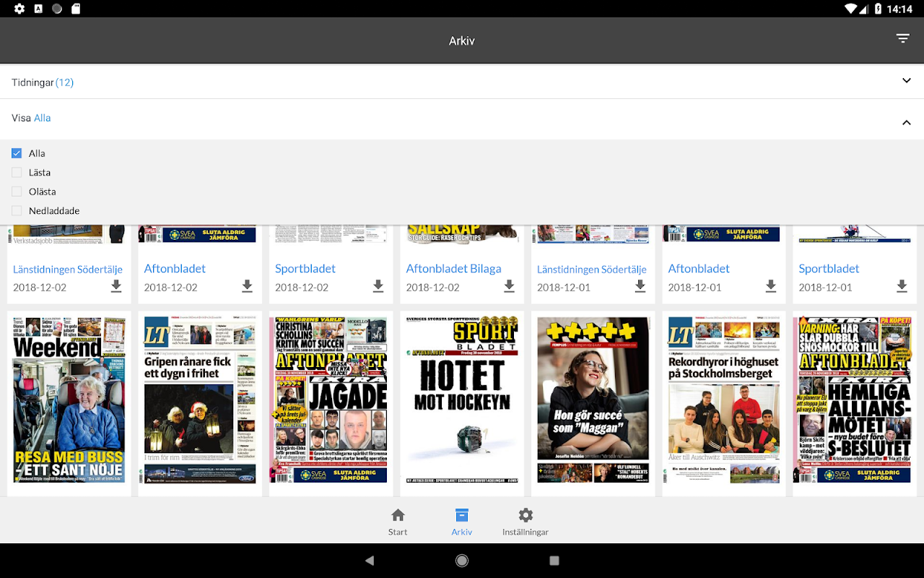Open the Android recent apps button
Viewport: 924px width, 578px height.
coord(554,561)
